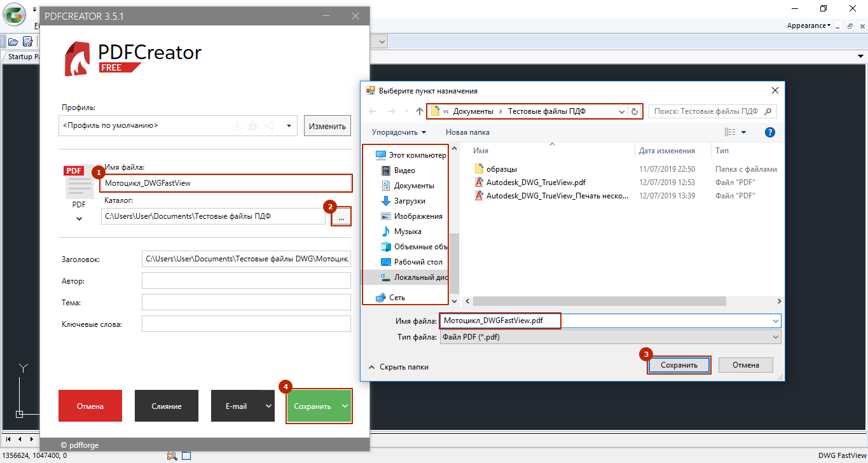Click the Слияние merge button
The image size is (868, 463).
pyautogui.click(x=167, y=406)
